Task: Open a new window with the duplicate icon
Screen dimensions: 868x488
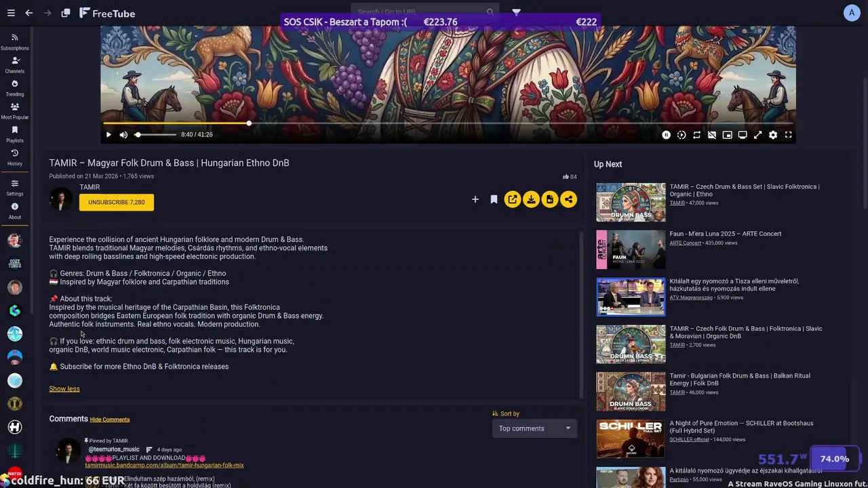Action: [x=66, y=13]
